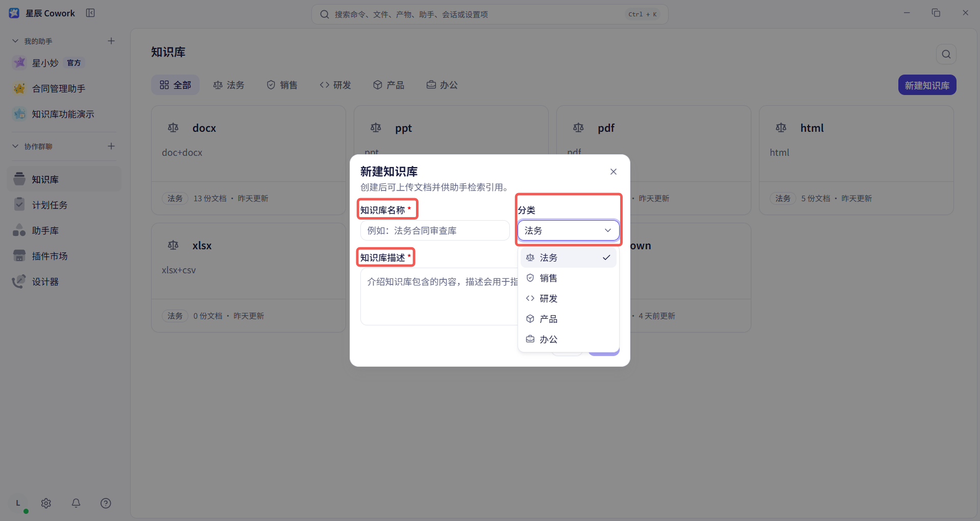Toggle the sidebar collapse icon beside 星辰 Cowork
Viewport: 980px width, 521px height.
[90, 13]
